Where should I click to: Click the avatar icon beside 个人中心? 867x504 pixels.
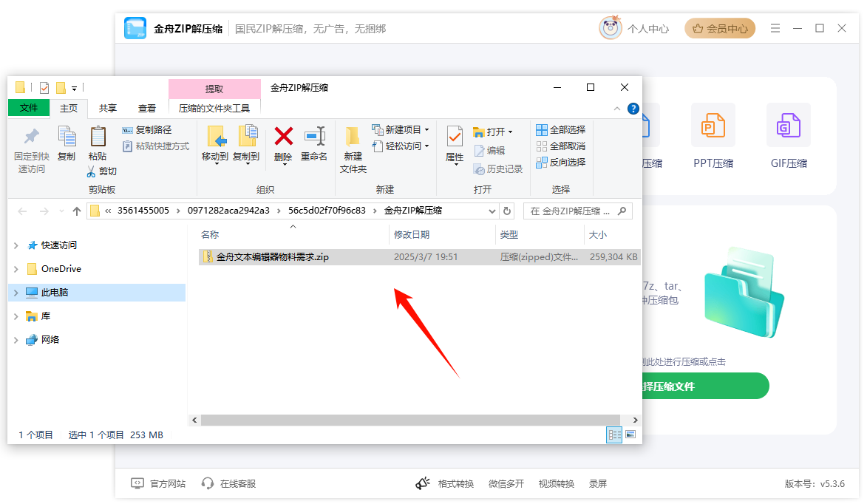611,28
